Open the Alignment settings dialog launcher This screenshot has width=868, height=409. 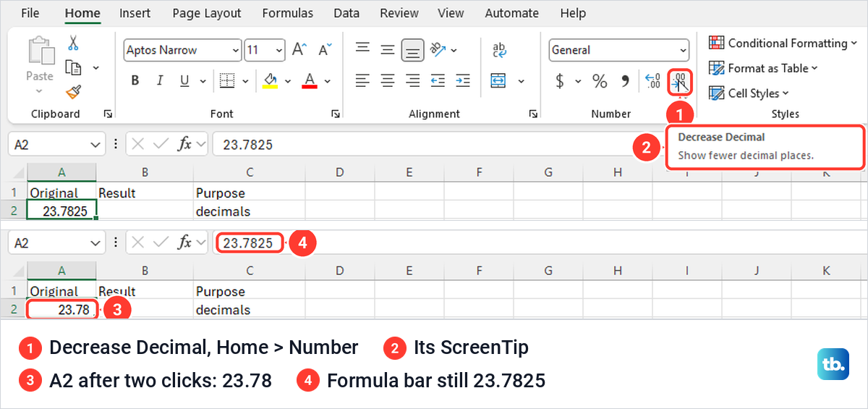[533, 114]
